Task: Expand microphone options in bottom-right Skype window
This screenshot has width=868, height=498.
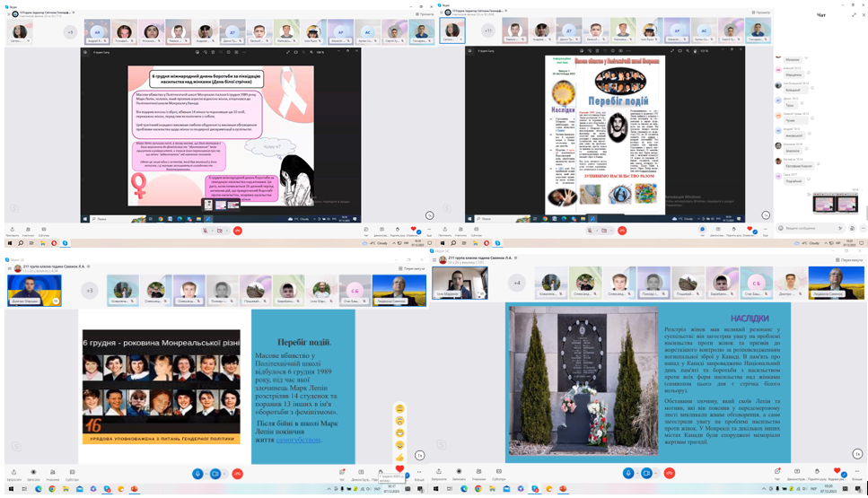Action: [x=636, y=473]
